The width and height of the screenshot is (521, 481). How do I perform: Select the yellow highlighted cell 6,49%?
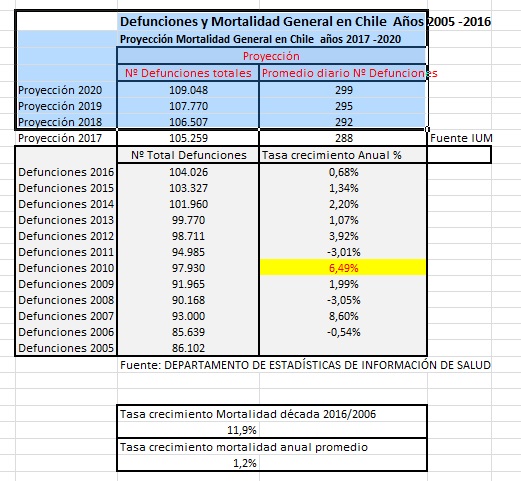[x=343, y=268]
